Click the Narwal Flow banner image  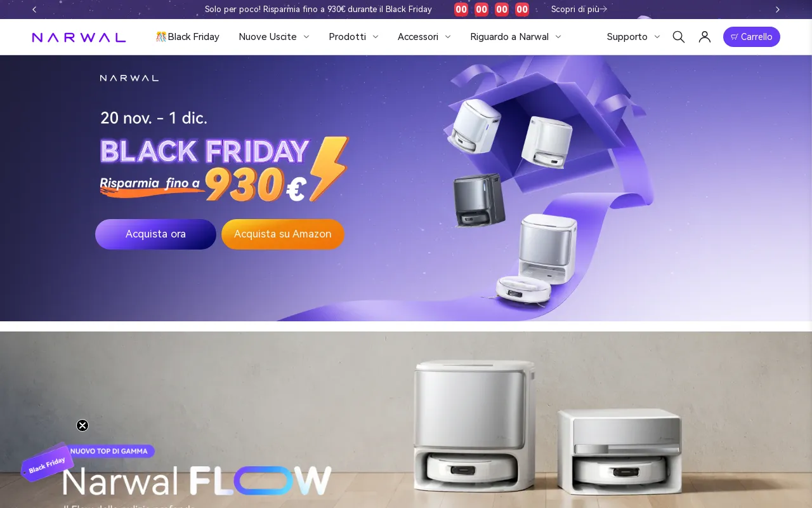click(406, 420)
